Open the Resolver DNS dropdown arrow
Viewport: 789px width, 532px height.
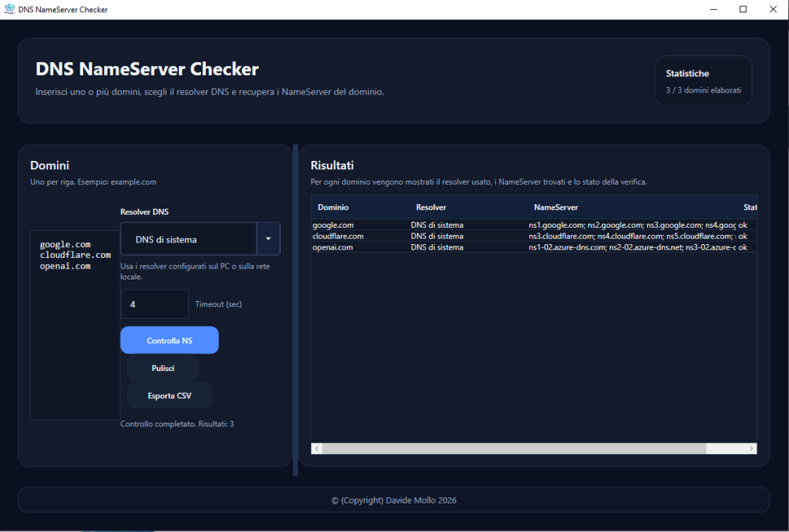point(268,239)
